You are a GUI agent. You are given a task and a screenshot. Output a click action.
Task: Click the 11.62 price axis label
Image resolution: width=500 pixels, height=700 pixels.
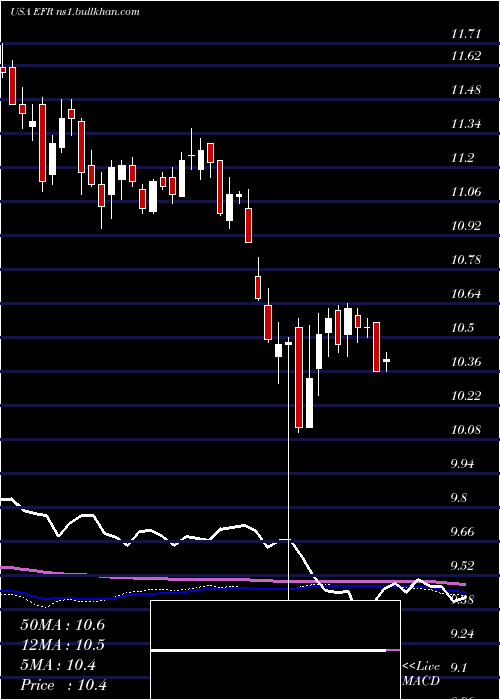466,56
